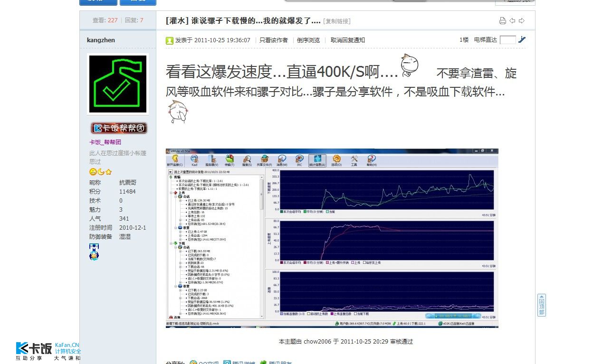
Task: Switch to 倒序浏览 reverse order
Action: (x=308, y=40)
